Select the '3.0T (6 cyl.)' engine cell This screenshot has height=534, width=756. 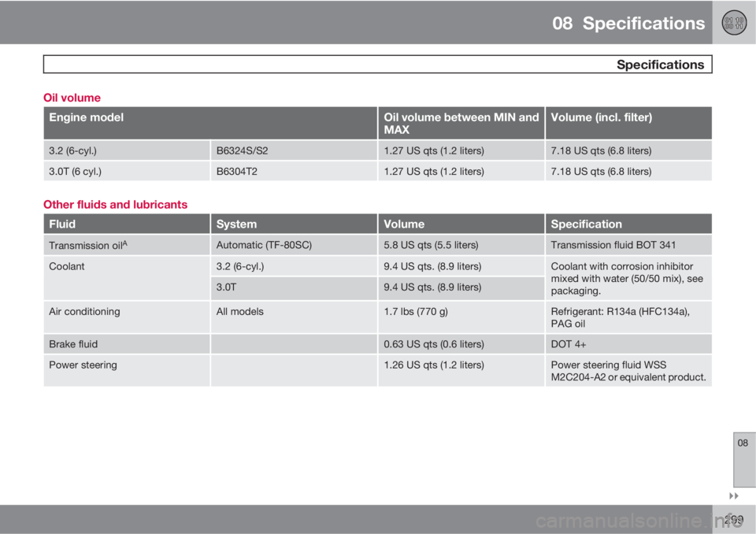[x=127, y=171]
